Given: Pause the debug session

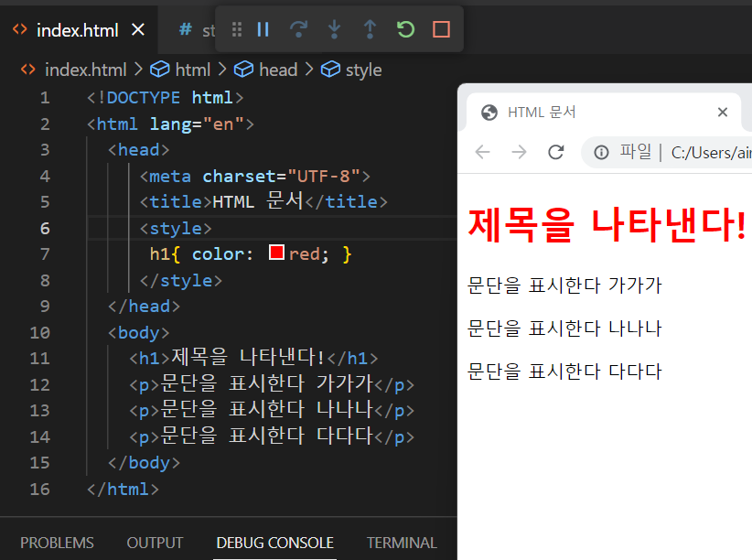Looking at the screenshot, I should (x=263, y=30).
